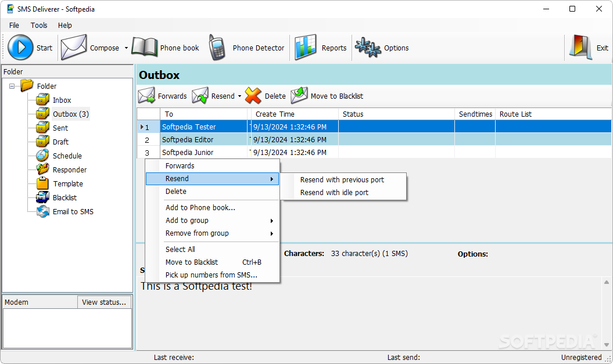This screenshot has height=364, width=613.
Task: Expand the Resend context submenu arrow
Action: coord(272,179)
